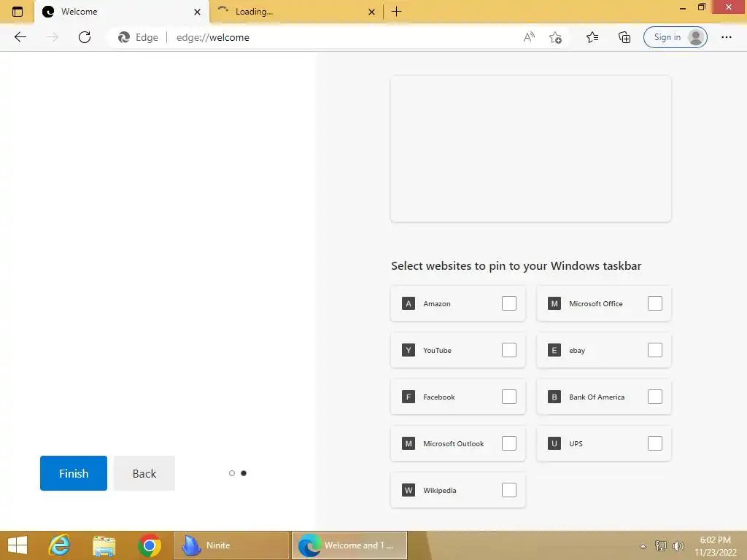This screenshot has height=560, width=747.
Task: Click the Bank Of America letter icon
Action: (554, 397)
